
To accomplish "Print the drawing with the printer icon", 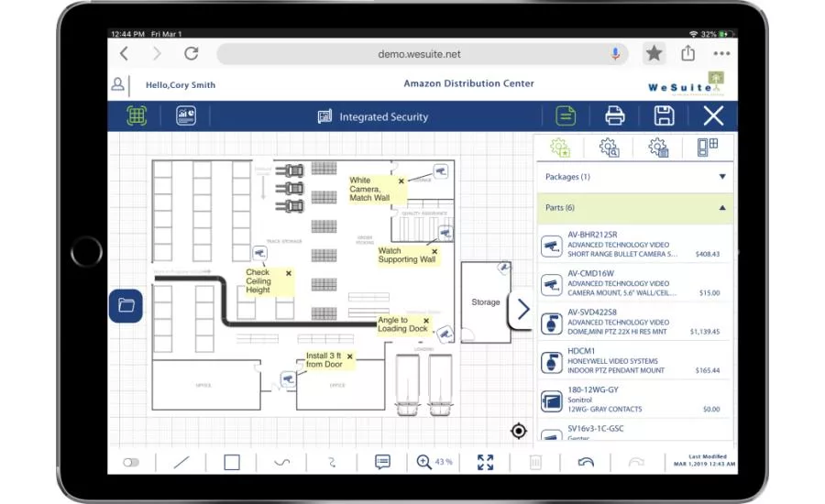I will [x=614, y=115].
